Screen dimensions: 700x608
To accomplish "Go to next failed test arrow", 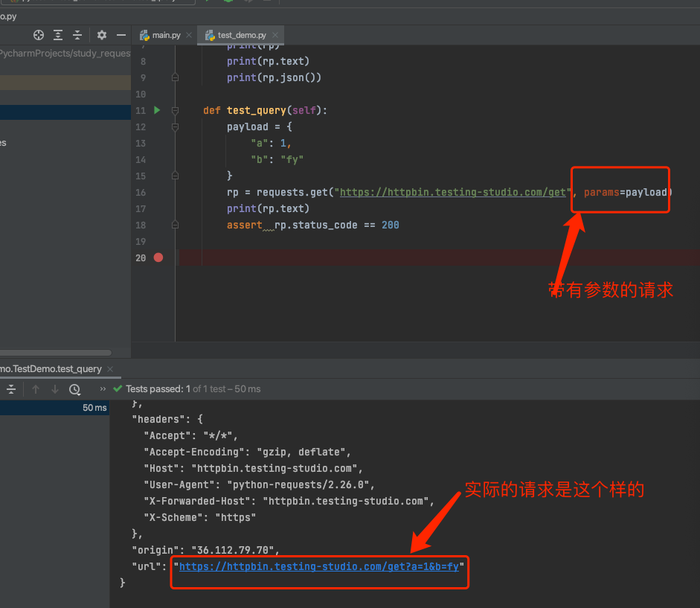I will [x=55, y=389].
